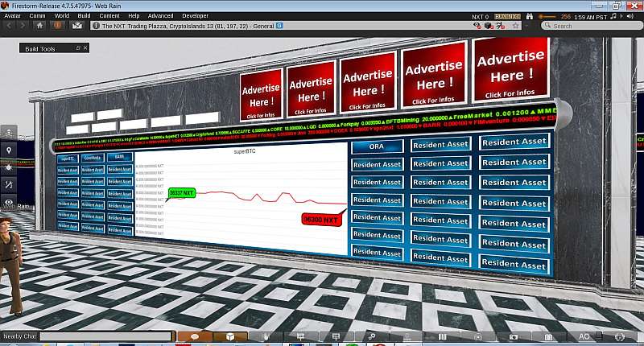Click the wrench tools icon on left sidebar
The width and height of the screenshot is (644, 346).
coord(9,185)
